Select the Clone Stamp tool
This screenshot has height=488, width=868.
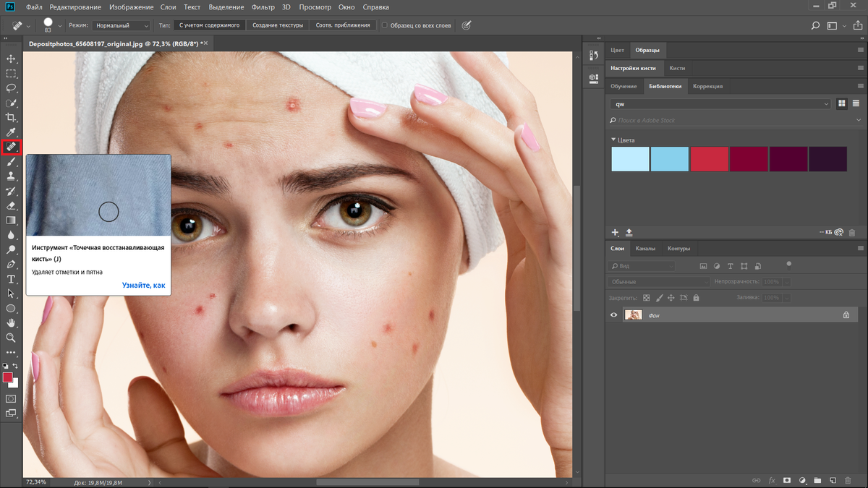(11, 176)
